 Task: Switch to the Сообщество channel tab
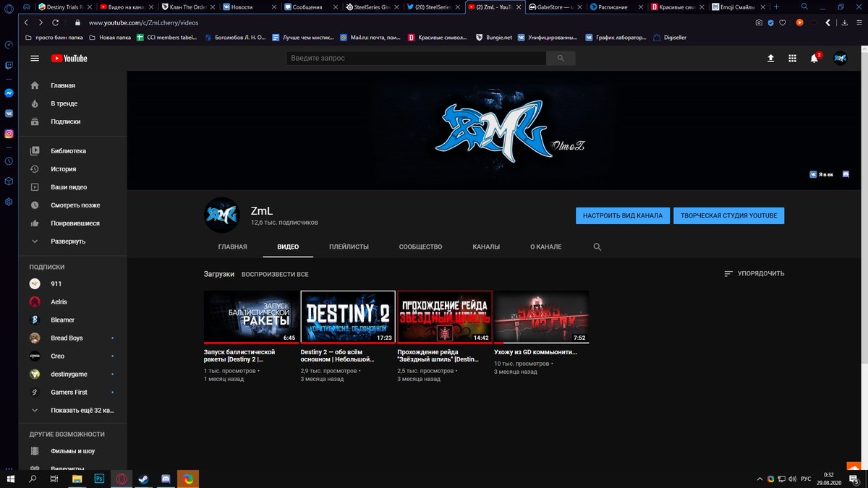[420, 247]
